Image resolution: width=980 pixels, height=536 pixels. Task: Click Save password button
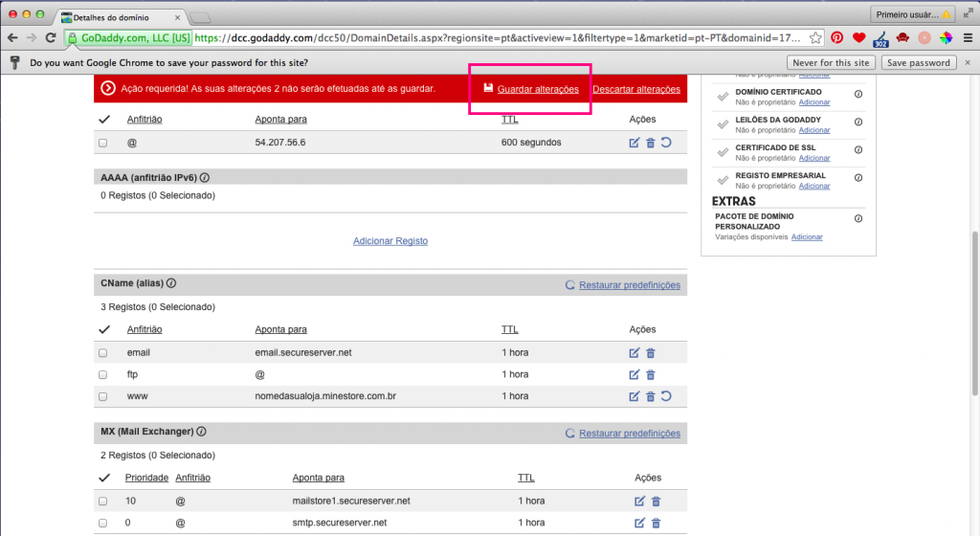click(x=918, y=62)
